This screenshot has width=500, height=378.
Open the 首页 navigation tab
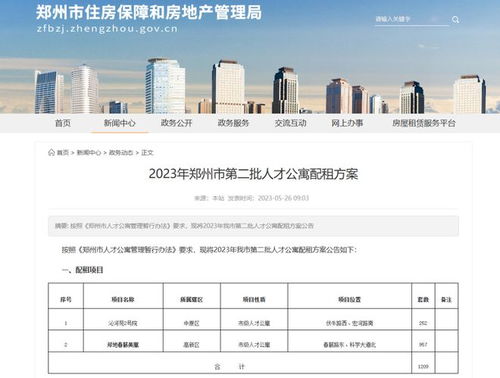tap(63, 123)
